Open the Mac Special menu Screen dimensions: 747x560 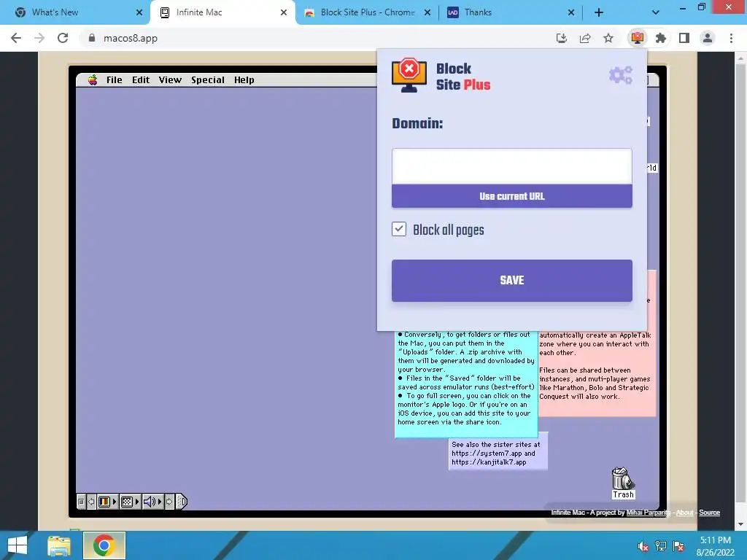(208, 80)
